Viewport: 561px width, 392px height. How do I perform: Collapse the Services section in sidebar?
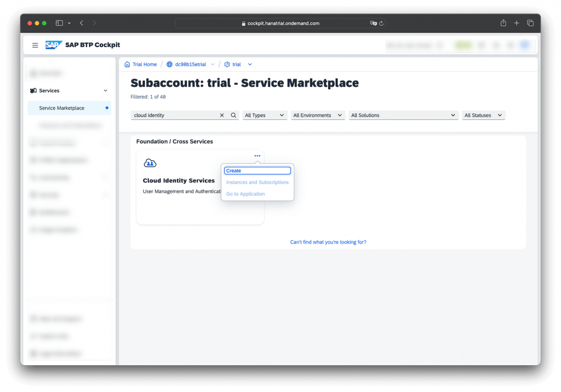point(106,90)
